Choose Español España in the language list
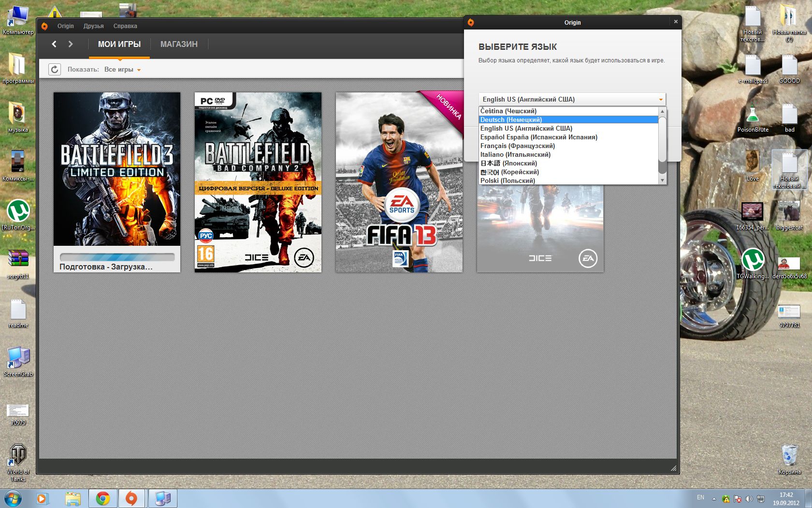 pos(568,137)
